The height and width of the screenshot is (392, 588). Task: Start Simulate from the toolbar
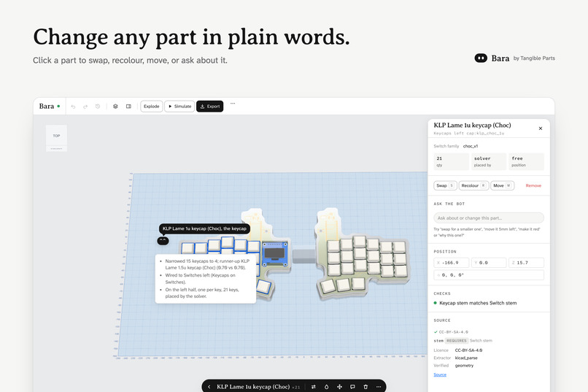179,107
